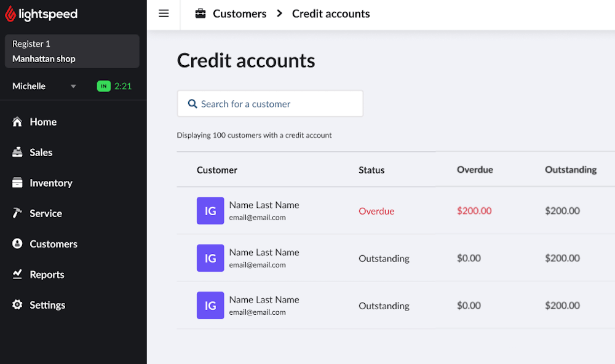Click the red Overdue status label
This screenshot has height=364, width=615.
tap(375, 210)
